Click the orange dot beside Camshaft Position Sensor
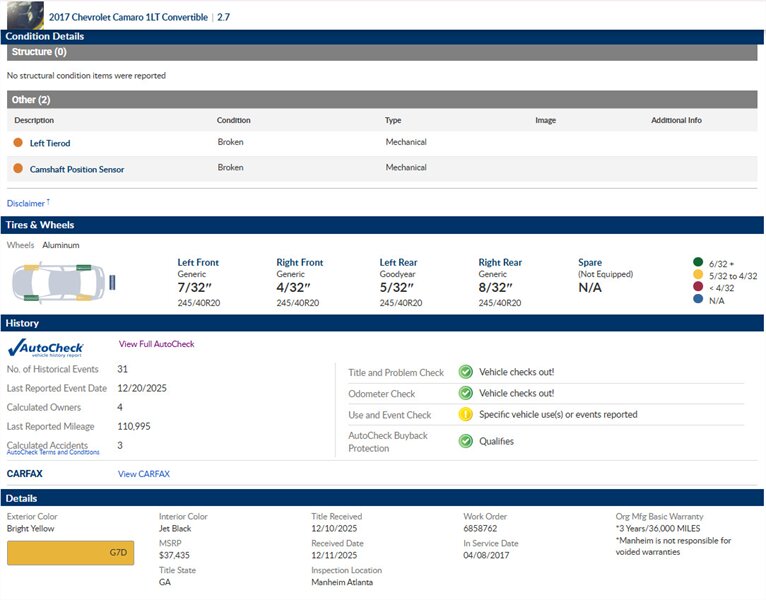766x600 pixels. (x=17, y=169)
